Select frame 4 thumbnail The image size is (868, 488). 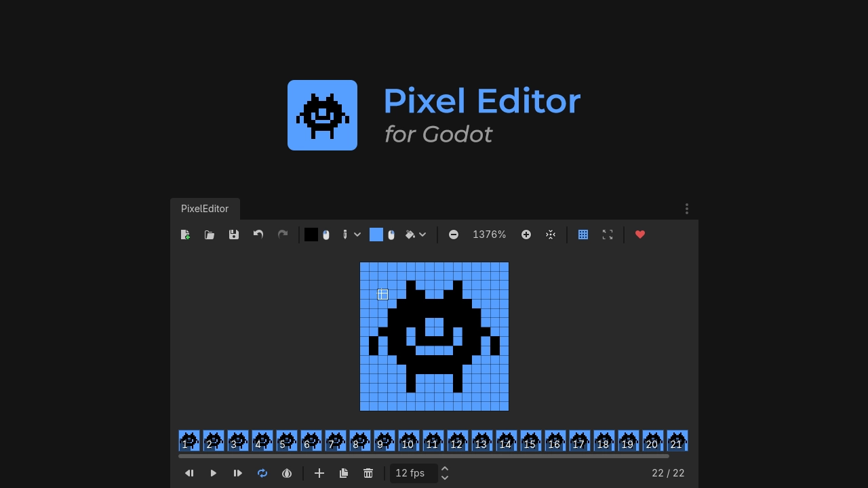tap(262, 441)
